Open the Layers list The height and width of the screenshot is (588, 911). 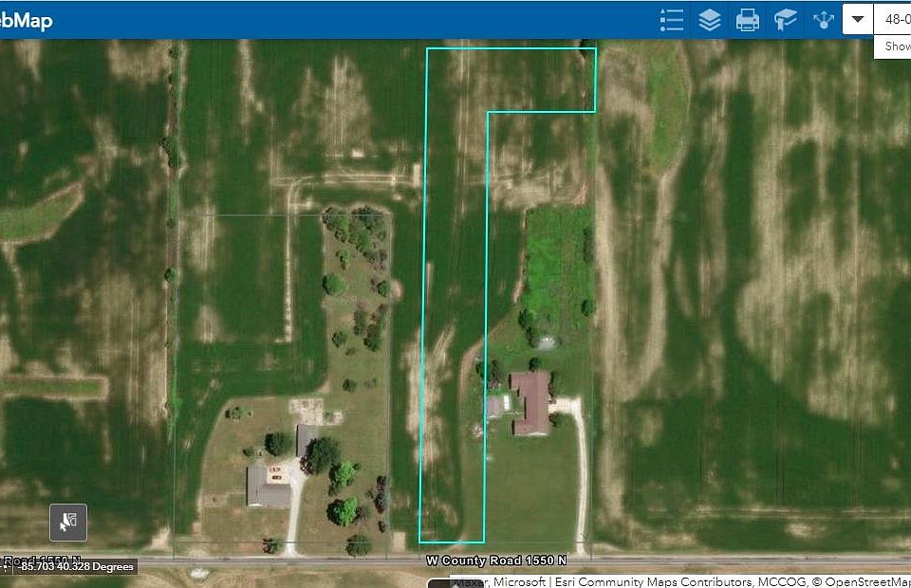click(709, 19)
